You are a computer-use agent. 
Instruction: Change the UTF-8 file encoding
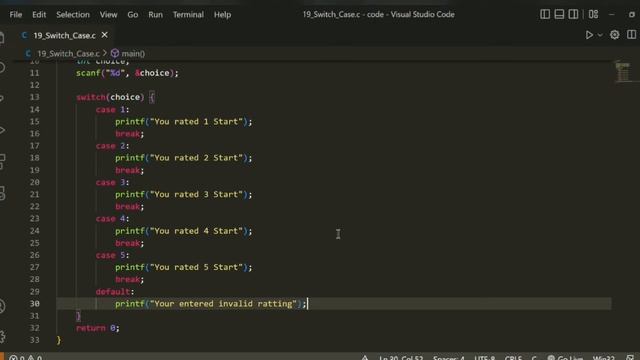(484, 358)
